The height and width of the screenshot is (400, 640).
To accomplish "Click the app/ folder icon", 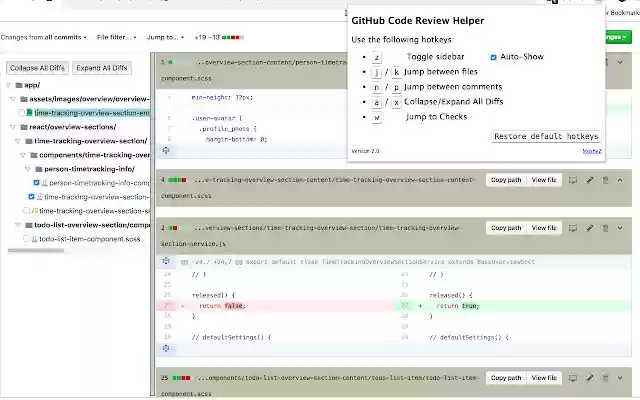I will point(19,85).
